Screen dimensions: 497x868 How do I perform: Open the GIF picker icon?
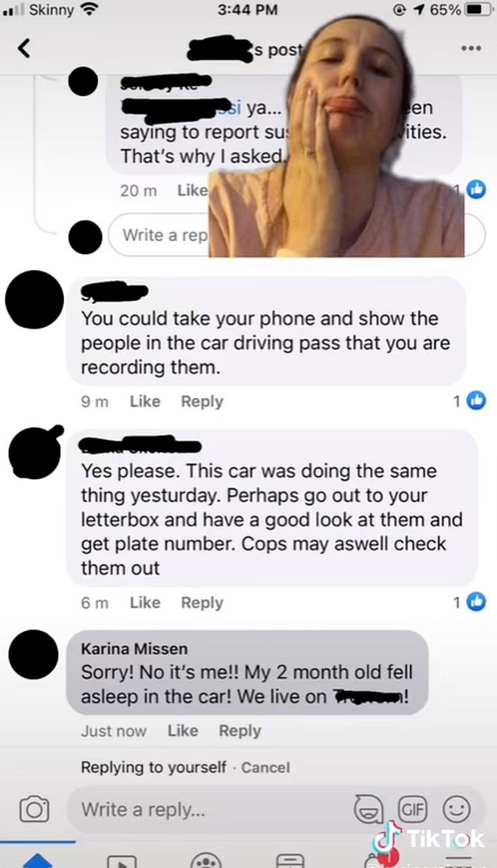coord(413,809)
